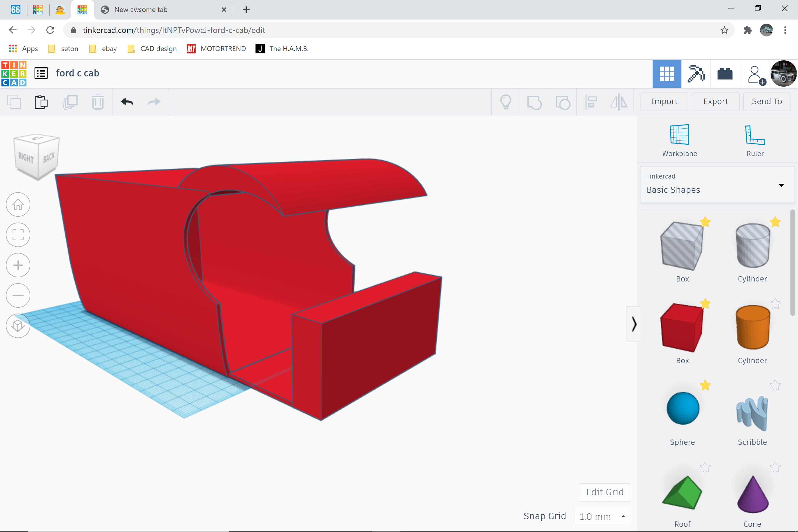Open the user profile avatar
798x532 pixels.
pyautogui.click(x=783, y=73)
